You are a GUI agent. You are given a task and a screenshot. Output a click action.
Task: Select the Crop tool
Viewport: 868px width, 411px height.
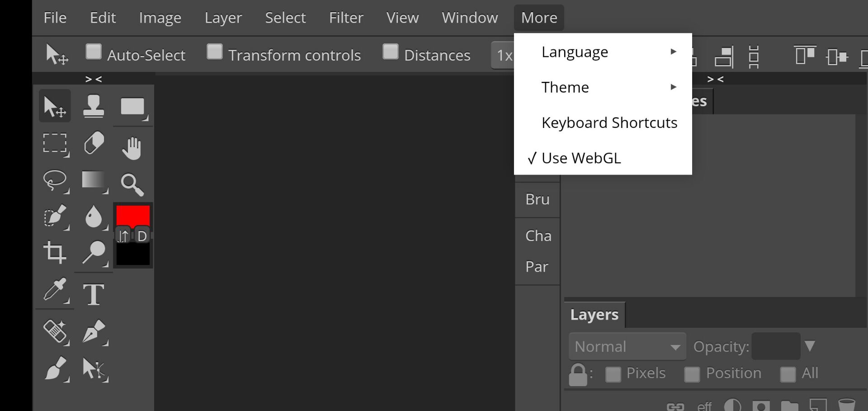[x=55, y=252]
